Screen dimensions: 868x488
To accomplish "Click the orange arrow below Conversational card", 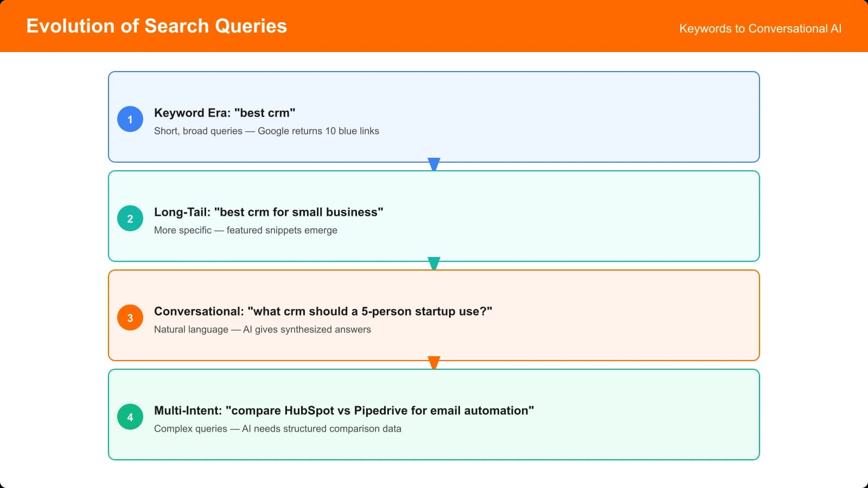I will click(434, 362).
